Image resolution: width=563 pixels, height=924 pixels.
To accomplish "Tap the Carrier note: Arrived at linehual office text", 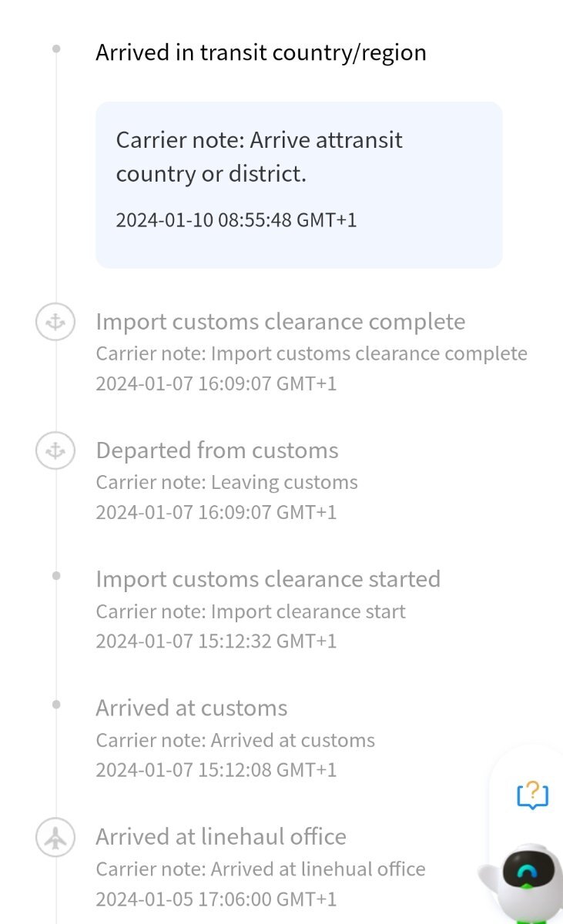I will coord(260,869).
